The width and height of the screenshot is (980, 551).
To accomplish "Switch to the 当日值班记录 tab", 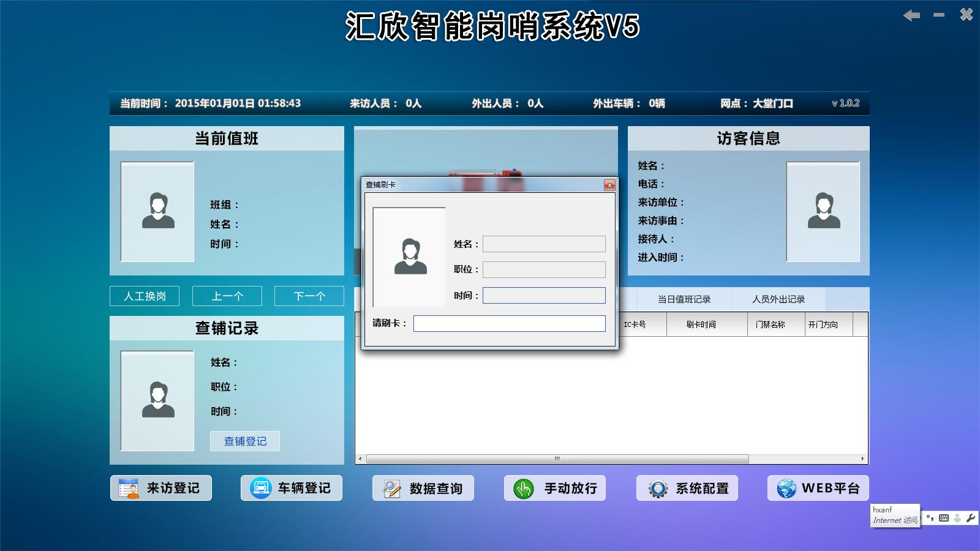I will tap(684, 299).
